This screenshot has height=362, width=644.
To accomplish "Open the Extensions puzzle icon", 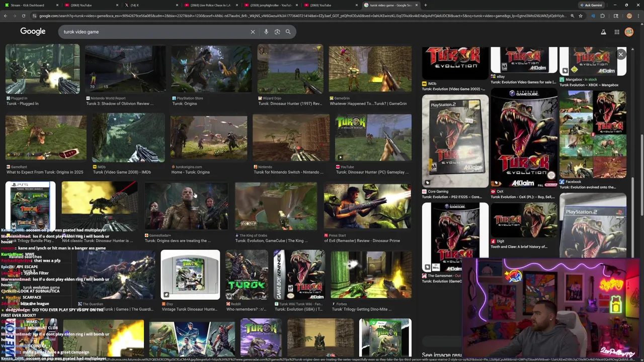I will point(602,16).
